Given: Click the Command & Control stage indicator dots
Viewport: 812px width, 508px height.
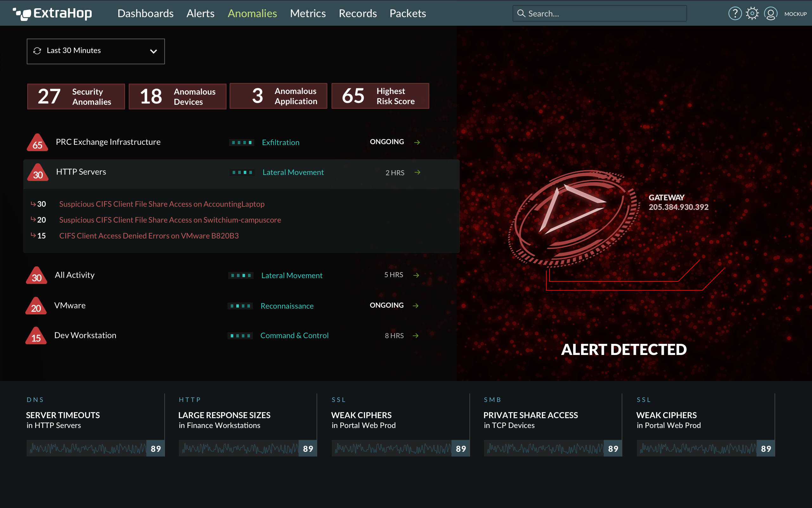Looking at the screenshot, I should click(x=240, y=336).
